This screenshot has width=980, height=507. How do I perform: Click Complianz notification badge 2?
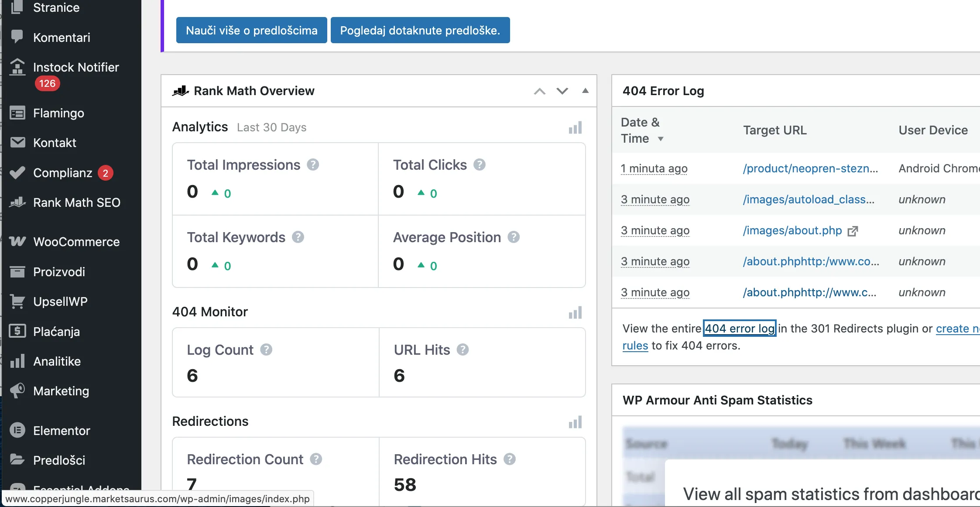pyautogui.click(x=105, y=173)
